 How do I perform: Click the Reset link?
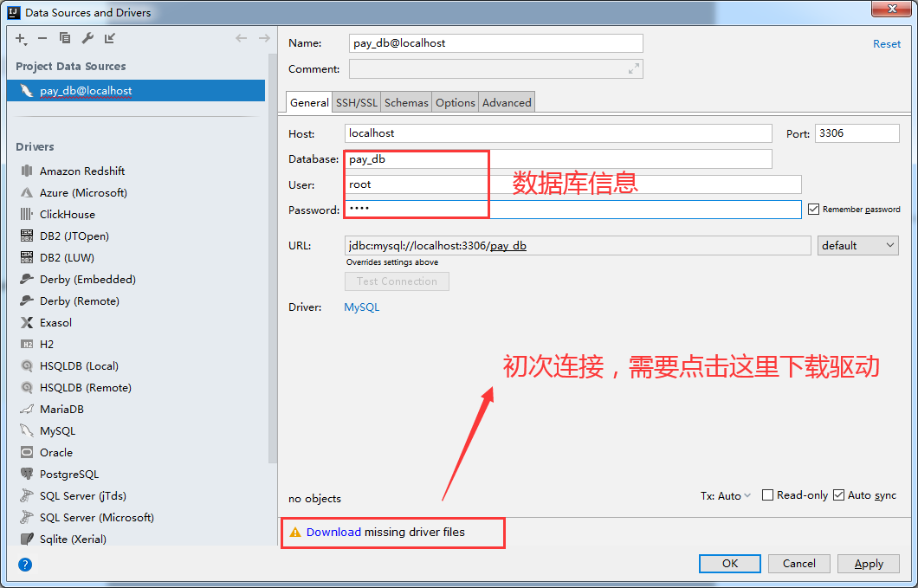coord(886,44)
